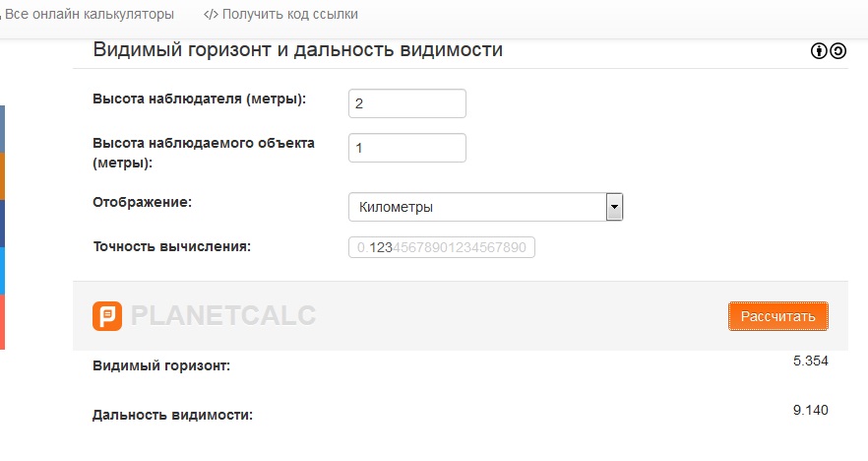Click the 'Высота наблюдателя (метры):' label
The image size is (868, 461).
(199, 99)
